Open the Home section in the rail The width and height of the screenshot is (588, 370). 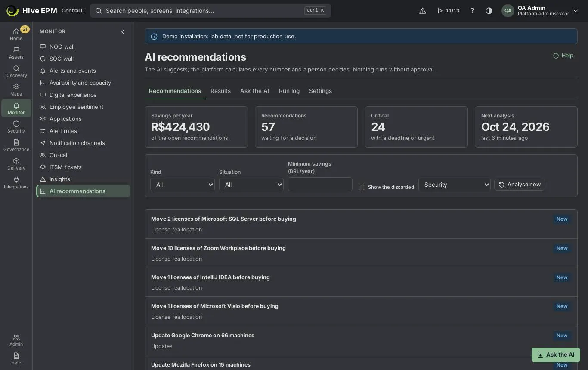[x=16, y=34]
